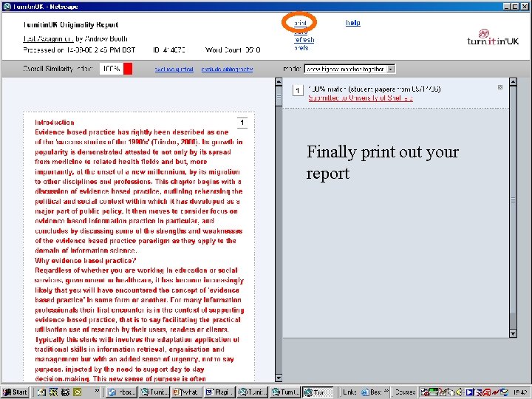The height and width of the screenshot is (399, 532).
Task: Click the blue arrow tray icon
Action: tap(470, 392)
